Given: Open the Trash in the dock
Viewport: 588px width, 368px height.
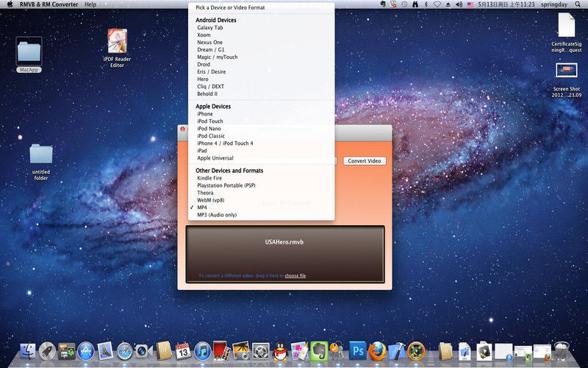Looking at the screenshot, I should [x=562, y=352].
